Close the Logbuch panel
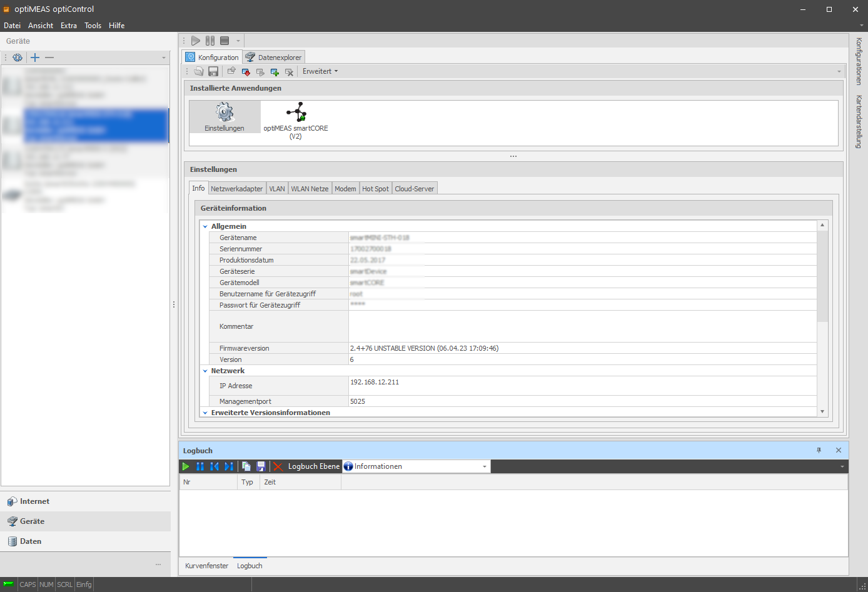 click(839, 450)
